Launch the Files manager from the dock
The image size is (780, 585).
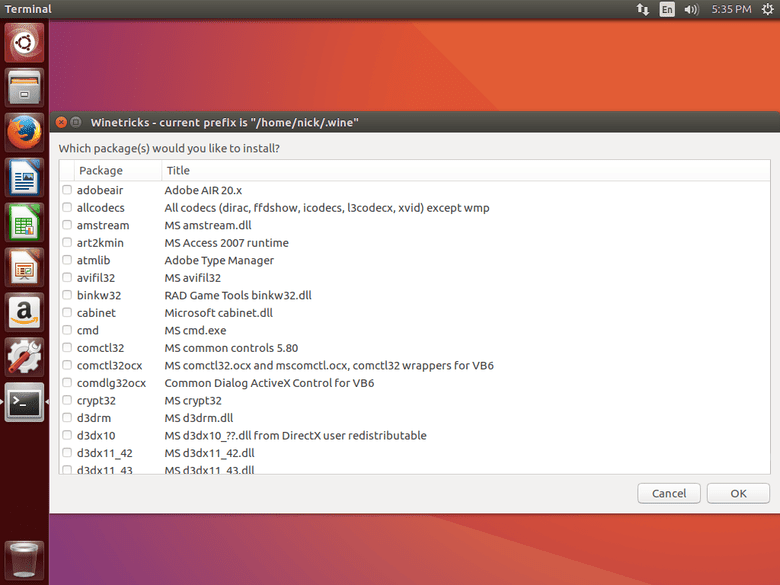24,88
